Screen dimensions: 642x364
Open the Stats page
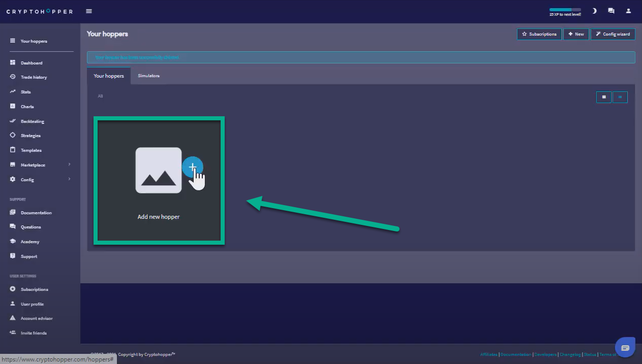pyautogui.click(x=26, y=92)
